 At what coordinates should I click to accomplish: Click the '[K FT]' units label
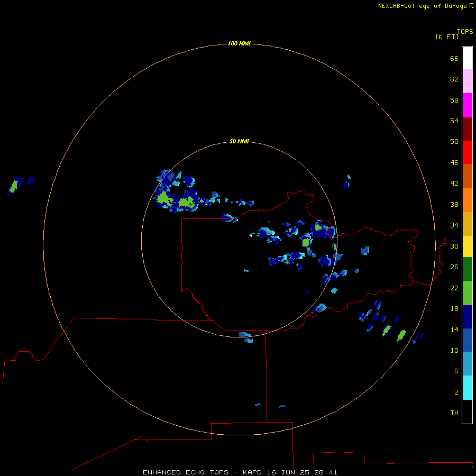tap(447, 36)
